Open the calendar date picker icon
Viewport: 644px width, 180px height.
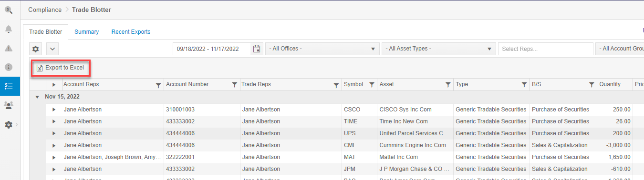tap(257, 49)
